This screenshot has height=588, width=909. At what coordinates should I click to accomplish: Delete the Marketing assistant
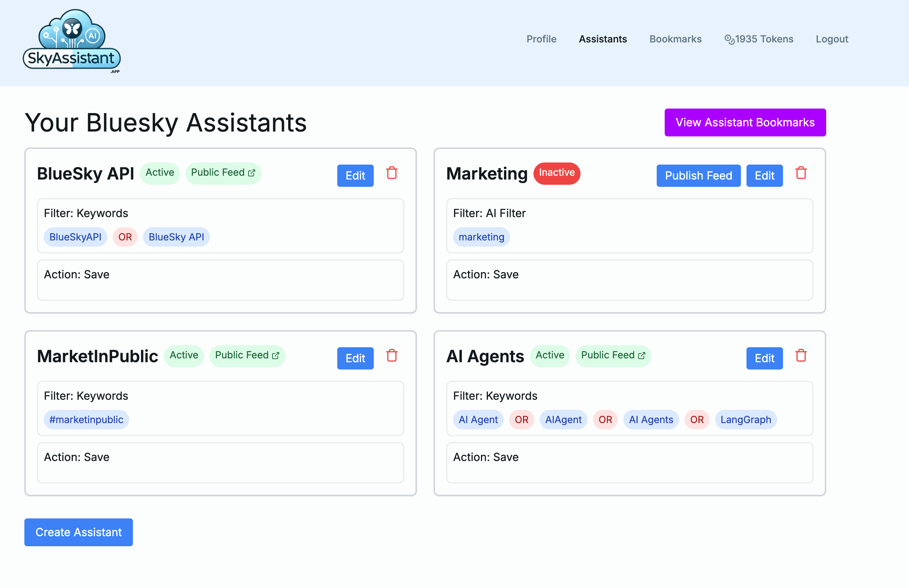(x=801, y=173)
